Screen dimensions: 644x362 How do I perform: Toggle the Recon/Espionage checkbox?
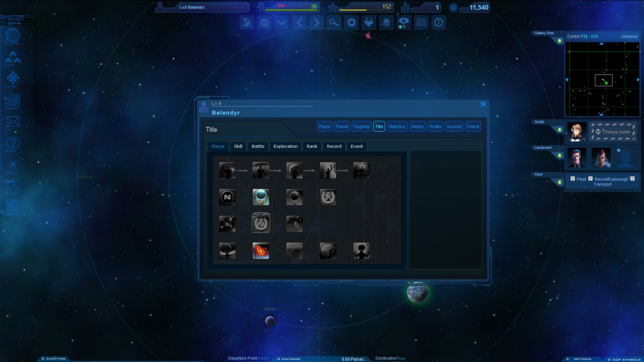click(591, 178)
